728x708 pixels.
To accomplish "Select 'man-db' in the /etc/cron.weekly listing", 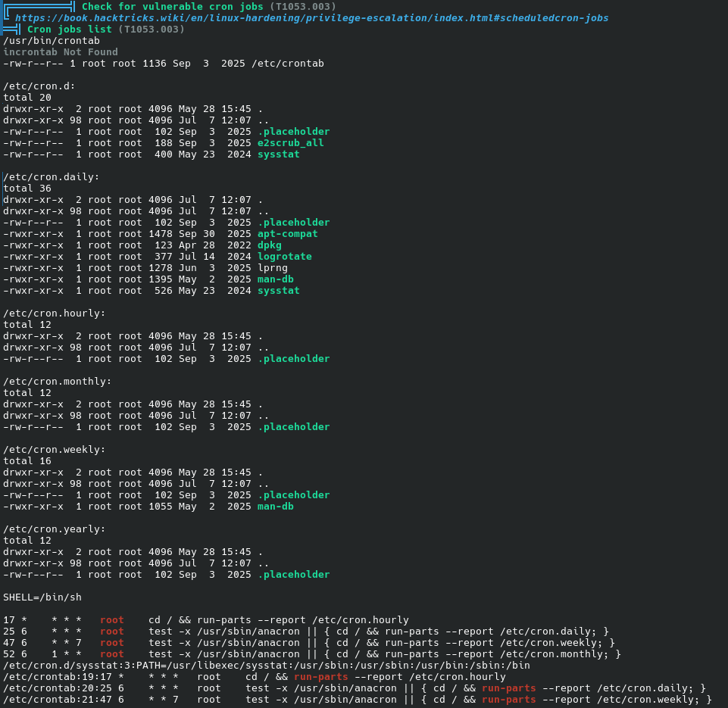I will [x=275, y=507].
